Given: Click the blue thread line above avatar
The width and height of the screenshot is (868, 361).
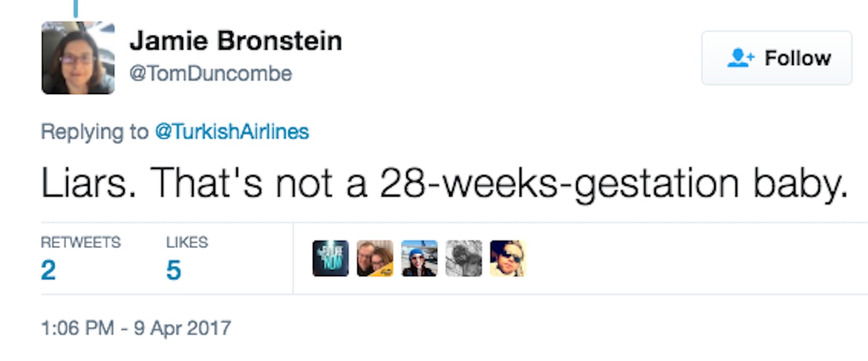Looking at the screenshot, I should 76,8.
